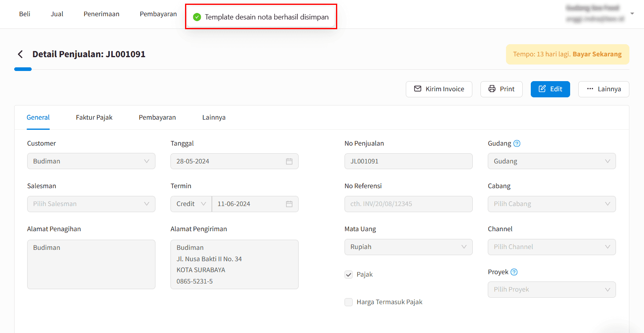This screenshot has height=333, width=644.
Task: Enable the Harga Termasuk Pajak checkbox
Action: [x=349, y=302]
